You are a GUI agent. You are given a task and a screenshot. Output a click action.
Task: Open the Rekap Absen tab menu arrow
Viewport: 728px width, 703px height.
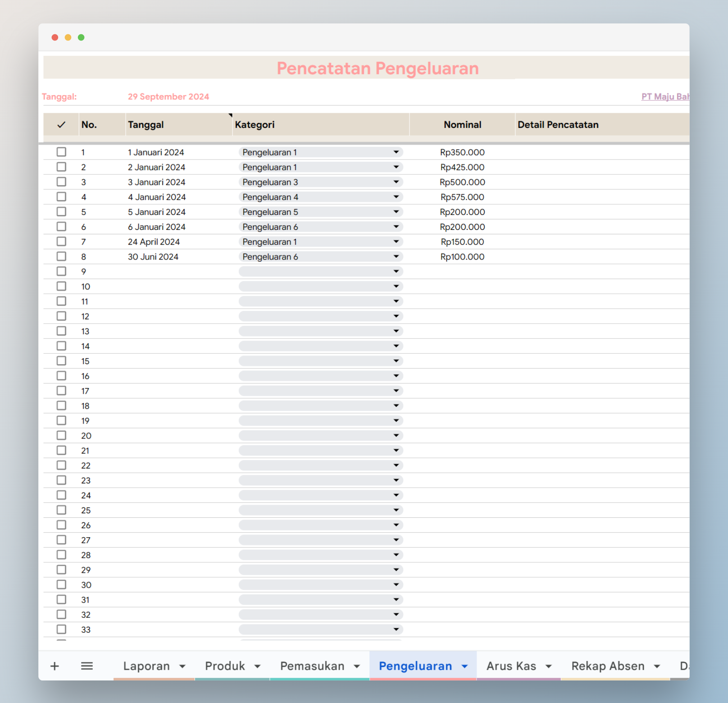657,666
